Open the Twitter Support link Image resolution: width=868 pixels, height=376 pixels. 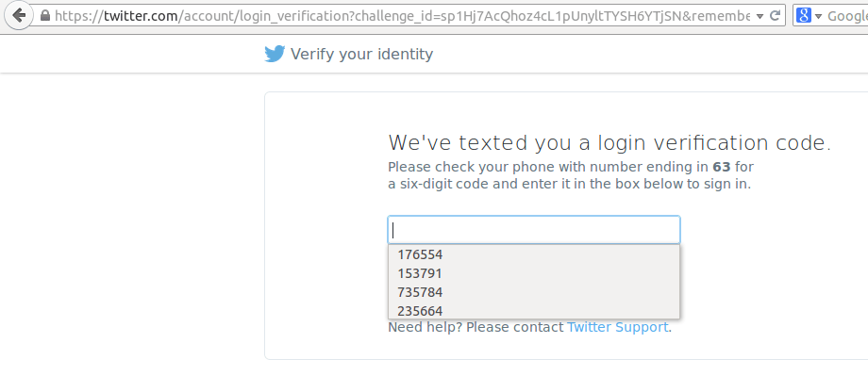click(618, 327)
